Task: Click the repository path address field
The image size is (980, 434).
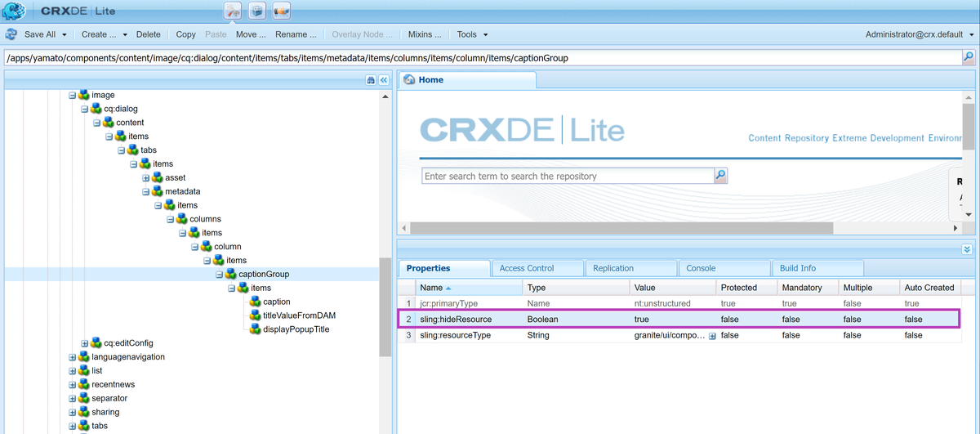Action: point(482,58)
